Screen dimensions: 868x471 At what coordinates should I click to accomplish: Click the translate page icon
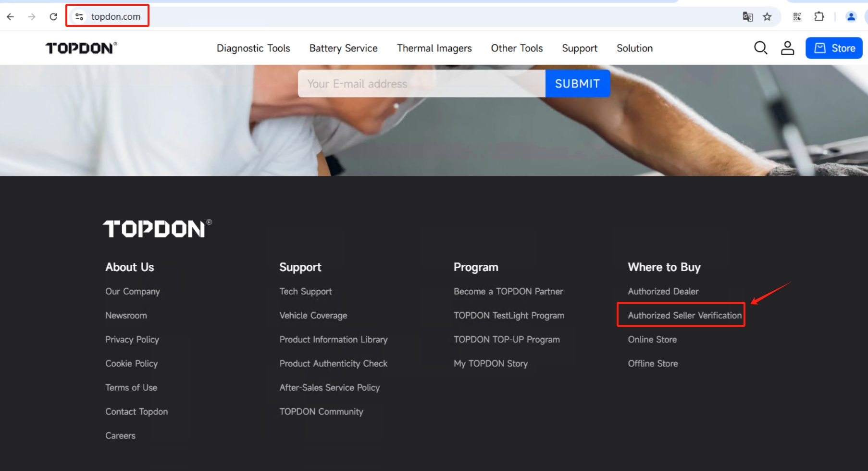coord(747,17)
